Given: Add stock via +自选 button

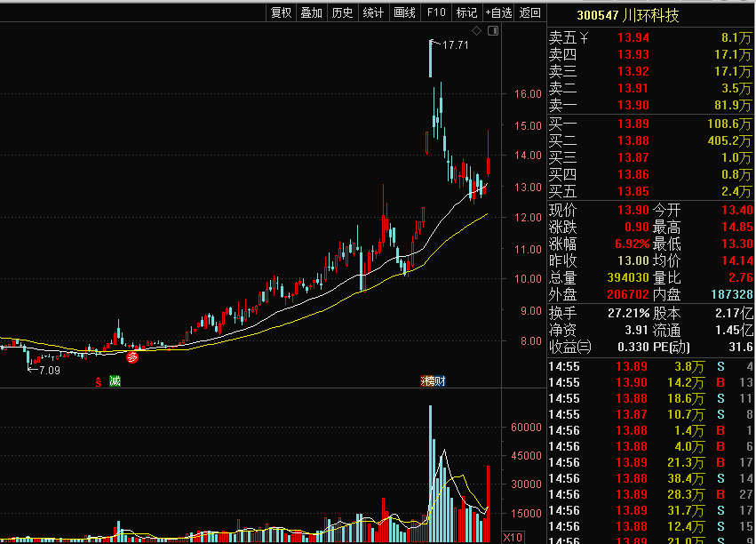Looking at the screenshot, I should 498,12.
